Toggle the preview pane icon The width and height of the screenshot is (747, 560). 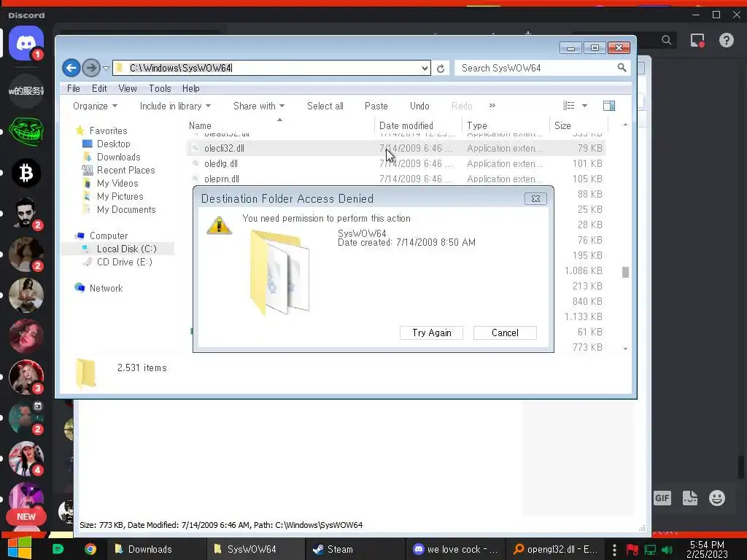(x=609, y=106)
